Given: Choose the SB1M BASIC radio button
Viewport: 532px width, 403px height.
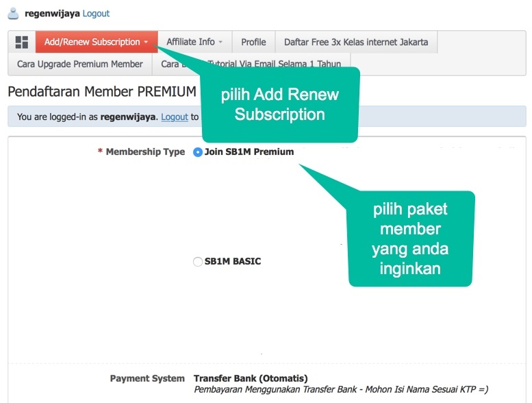Looking at the screenshot, I should [198, 261].
